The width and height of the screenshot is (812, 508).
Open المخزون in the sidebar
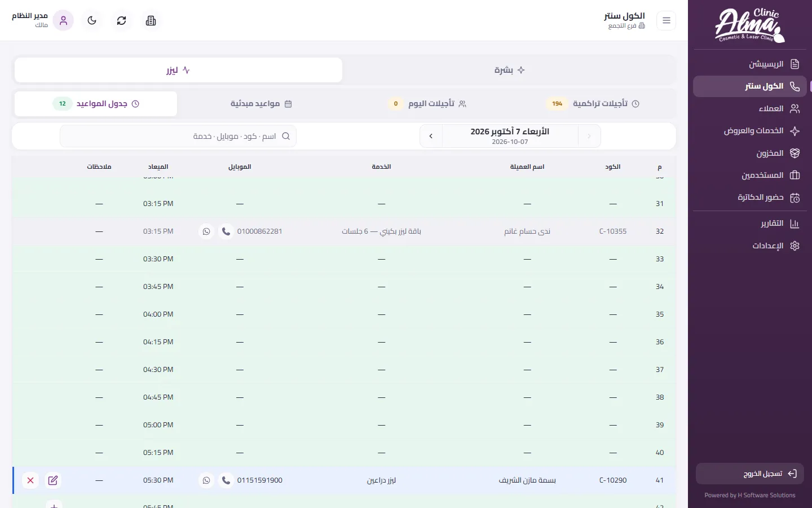point(750,153)
